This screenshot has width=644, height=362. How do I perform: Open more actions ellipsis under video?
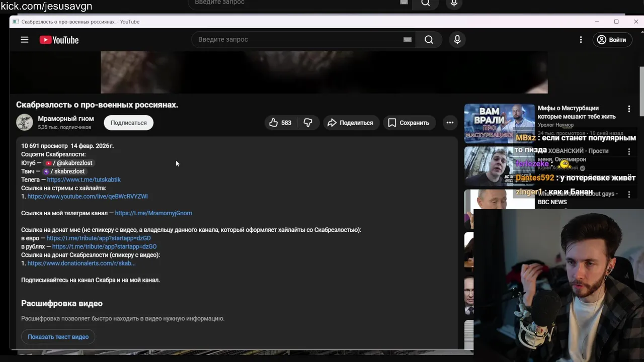pyautogui.click(x=450, y=123)
